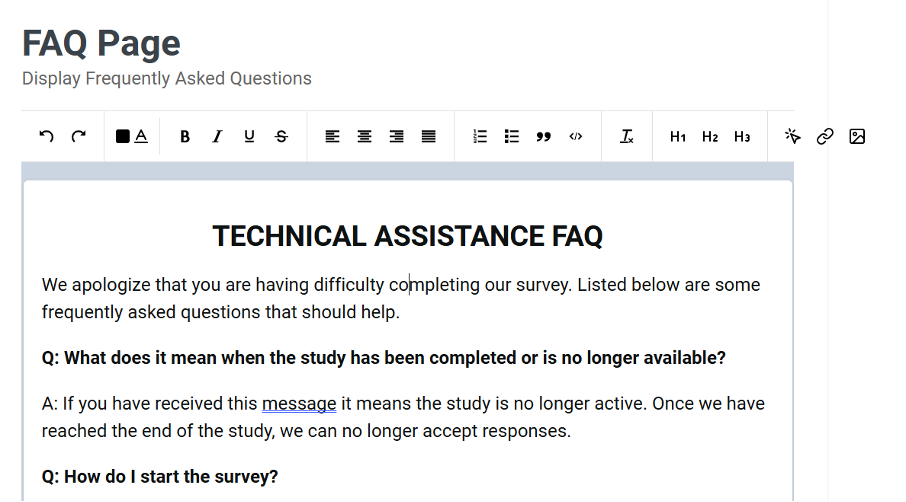Apply Heading 2 style
The height and width of the screenshot is (502, 906).
click(710, 137)
